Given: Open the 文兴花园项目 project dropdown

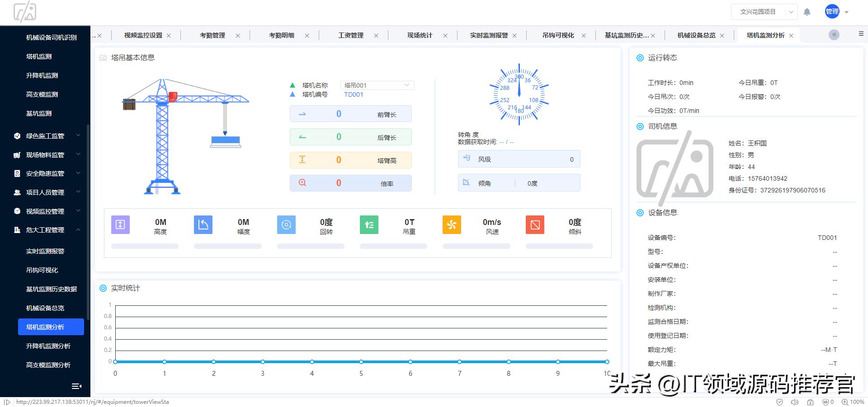Looking at the screenshot, I should click(x=764, y=12).
